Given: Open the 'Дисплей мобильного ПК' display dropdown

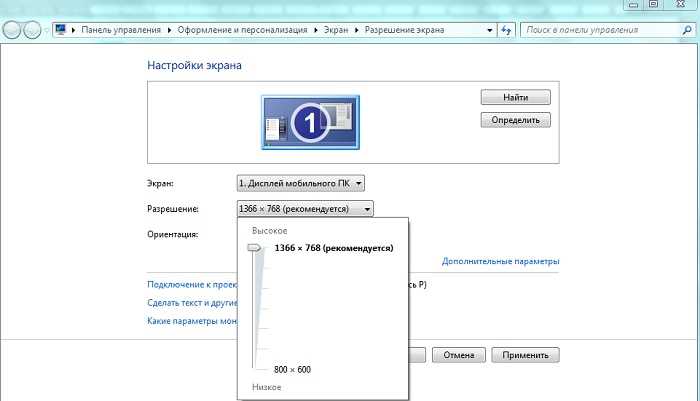Looking at the screenshot, I should point(300,183).
